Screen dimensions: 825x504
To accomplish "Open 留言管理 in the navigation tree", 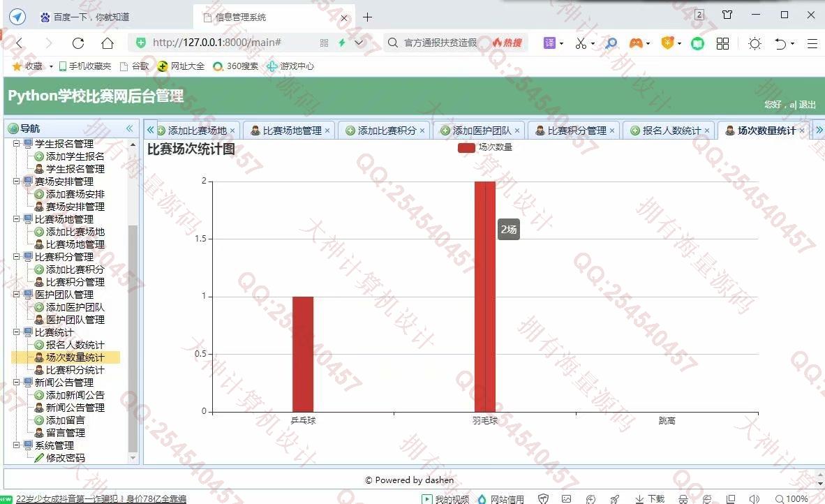I will [x=65, y=433].
